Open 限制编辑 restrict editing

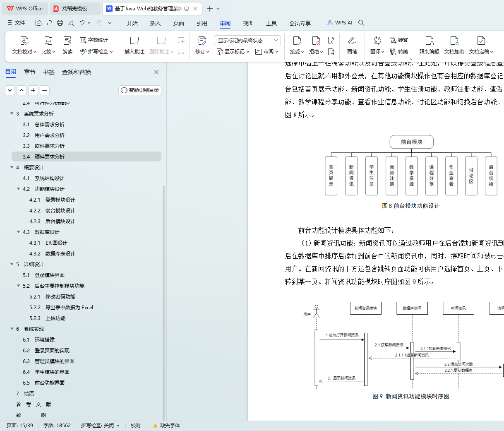[x=430, y=46]
